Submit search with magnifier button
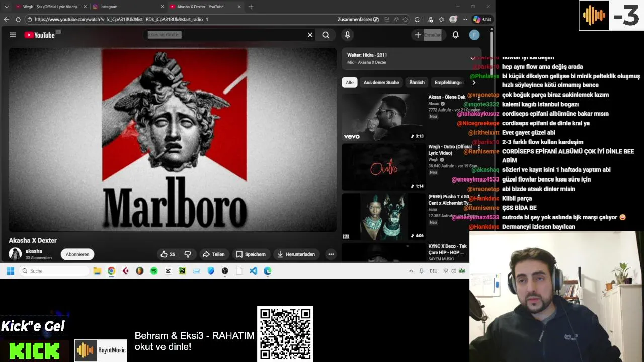This screenshot has width=644, height=362. (x=326, y=35)
